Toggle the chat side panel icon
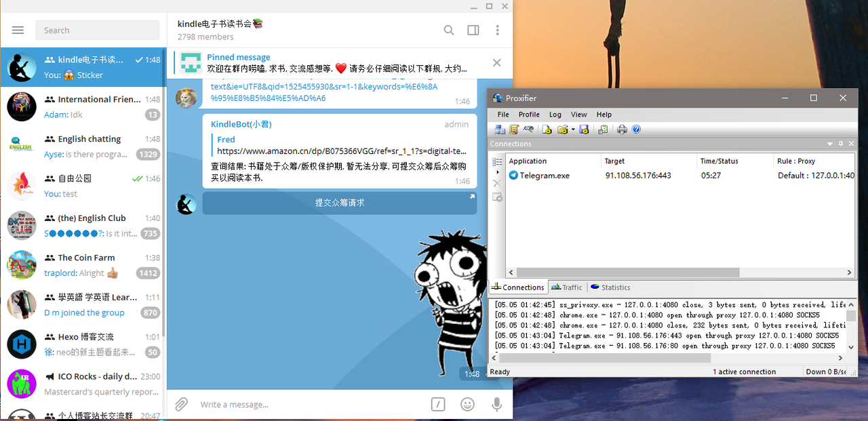The height and width of the screenshot is (421, 868). point(473,30)
